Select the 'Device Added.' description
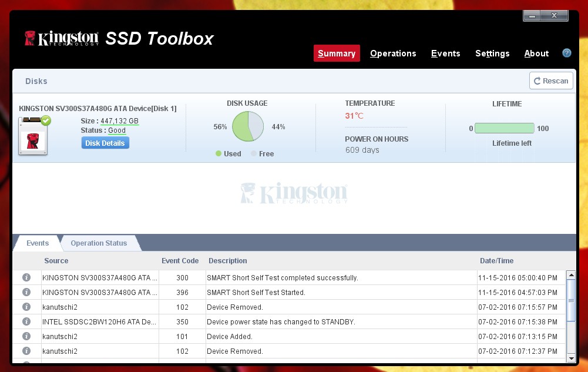Image resolution: width=588 pixels, height=372 pixels. pos(230,336)
